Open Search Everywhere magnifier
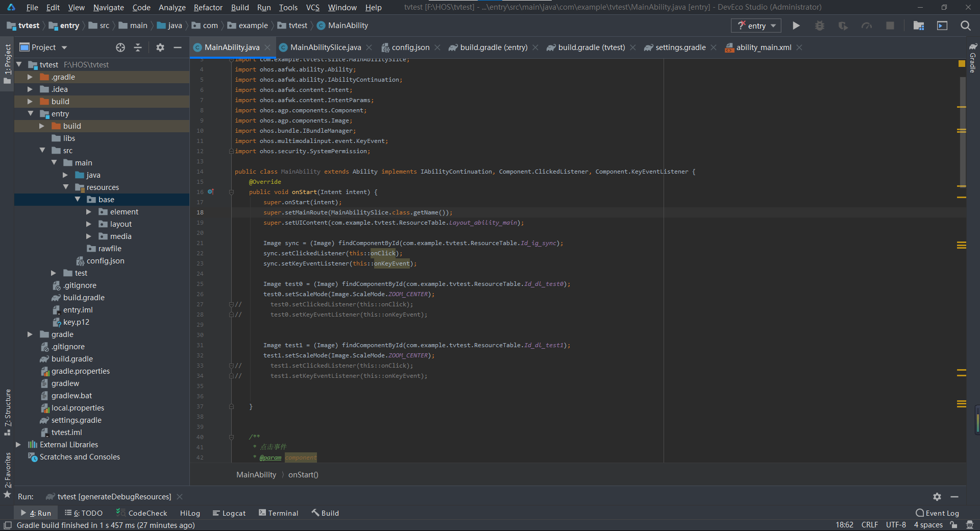The height and width of the screenshot is (531, 980). [x=965, y=26]
